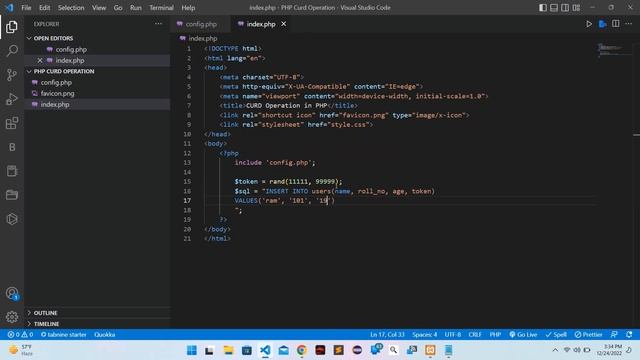640x360 pixels.
Task: Toggle the Panel layout button
Action: (x=554, y=8)
